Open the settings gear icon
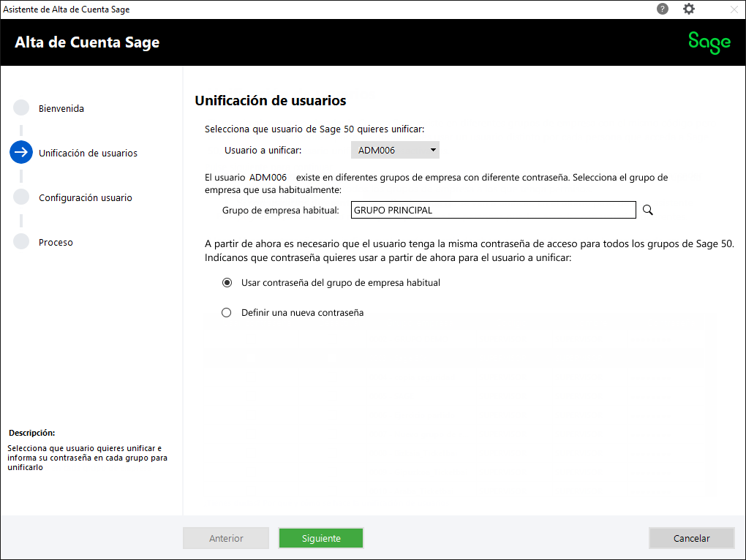This screenshot has width=746, height=560. pos(688,9)
